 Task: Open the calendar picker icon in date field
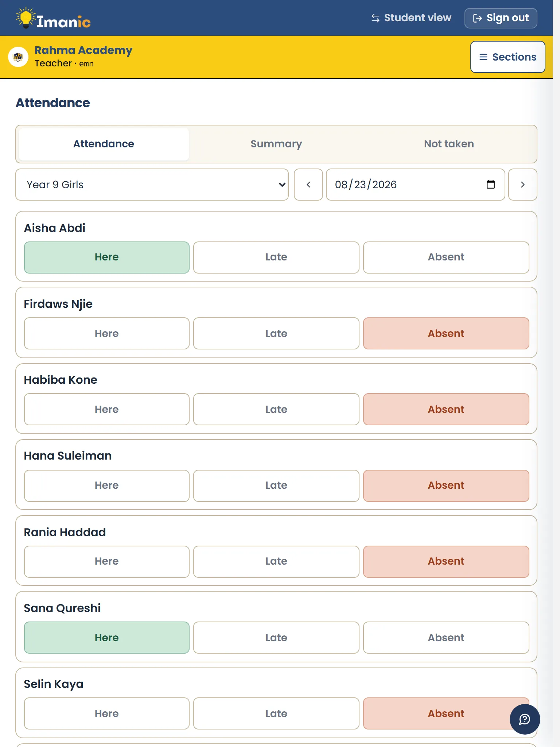pyautogui.click(x=491, y=185)
